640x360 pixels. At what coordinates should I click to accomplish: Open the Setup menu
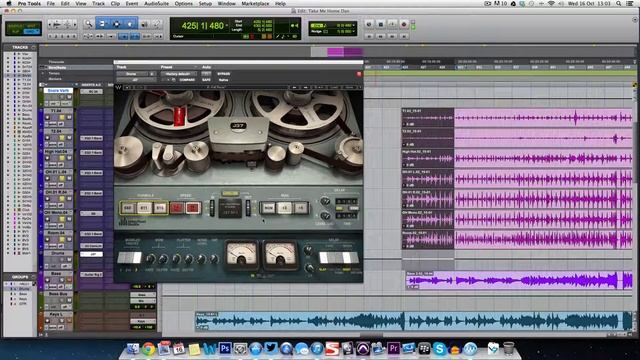coord(205,3)
